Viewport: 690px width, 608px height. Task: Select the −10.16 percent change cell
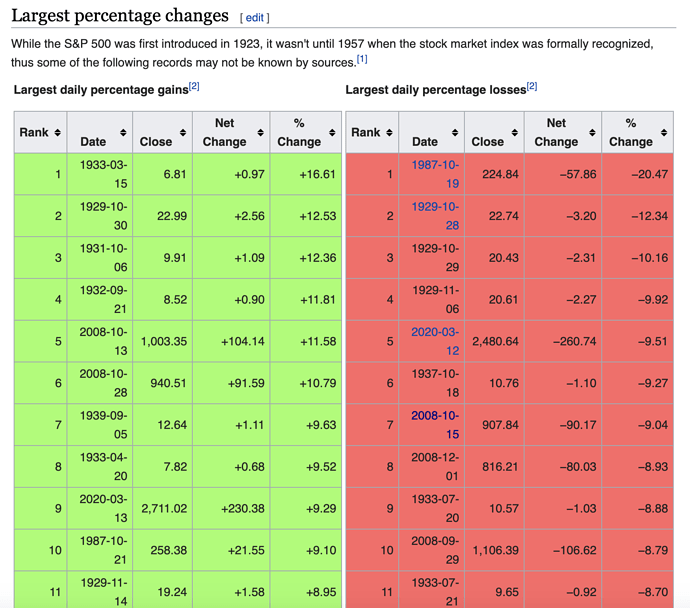(638, 258)
